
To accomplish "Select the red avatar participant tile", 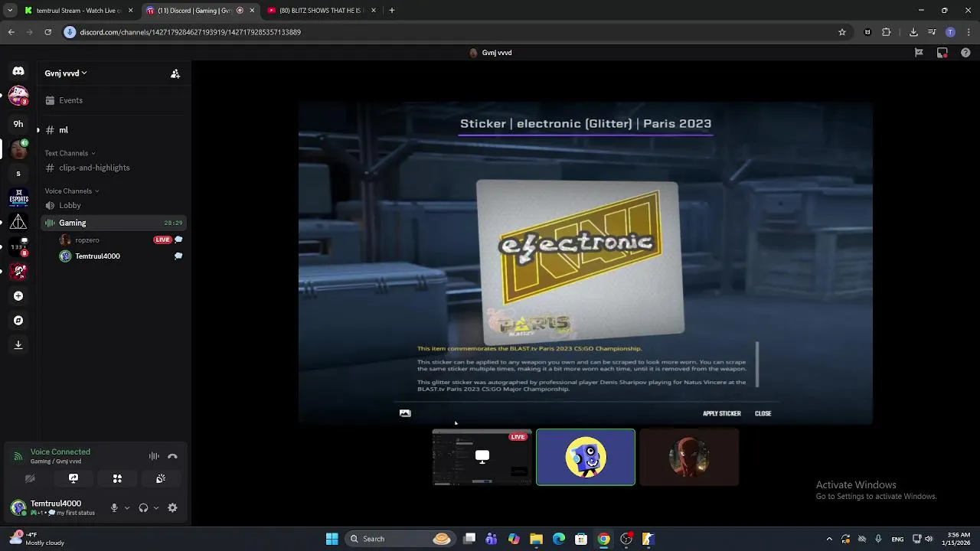I will coord(689,457).
